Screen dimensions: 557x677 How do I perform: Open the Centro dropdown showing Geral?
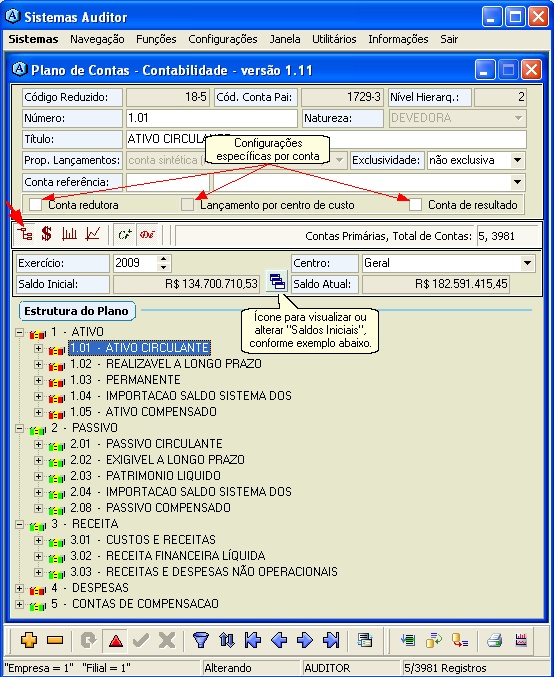[527, 263]
